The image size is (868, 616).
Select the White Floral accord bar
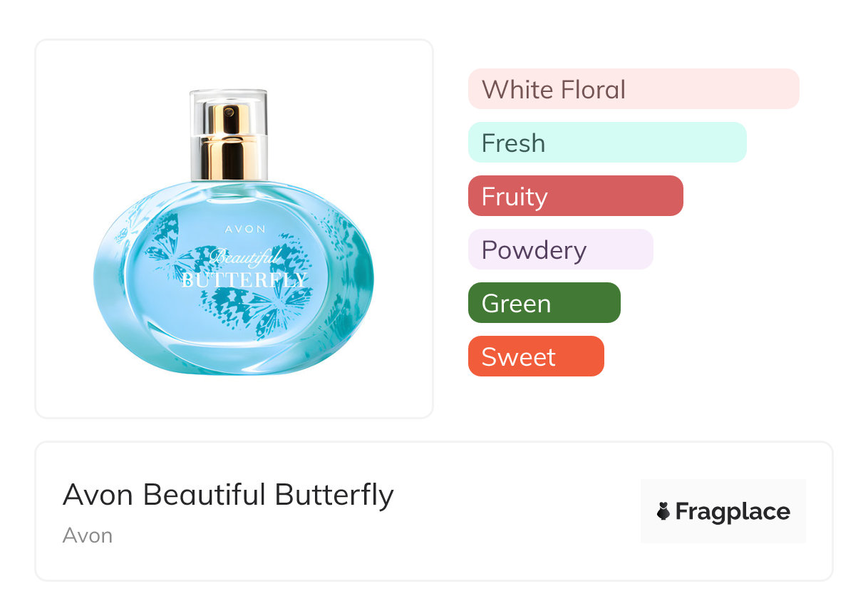(633, 89)
